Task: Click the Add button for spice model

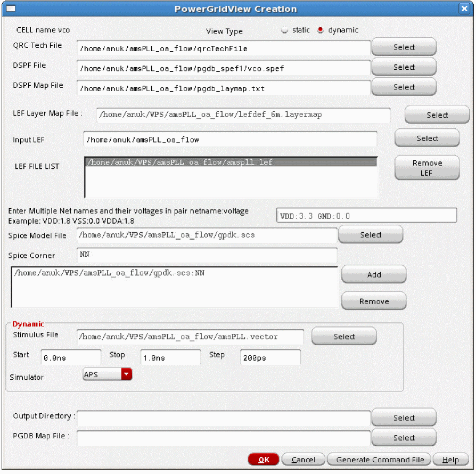Action: pos(374,274)
